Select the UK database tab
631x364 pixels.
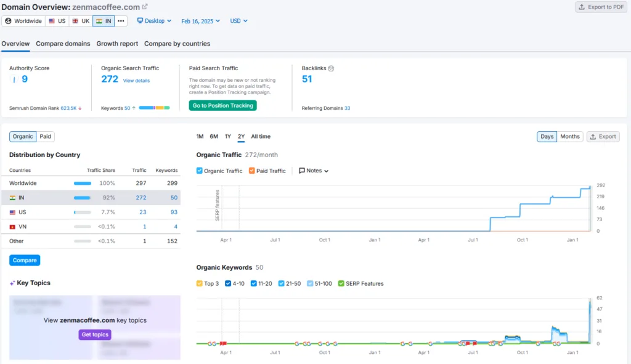81,21
